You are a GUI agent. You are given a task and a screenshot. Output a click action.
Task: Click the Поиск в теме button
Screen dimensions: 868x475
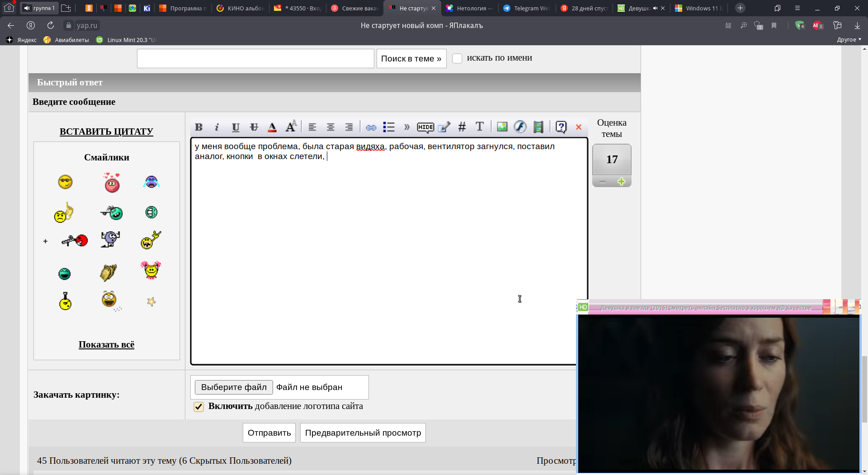pyautogui.click(x=411, y=59)
